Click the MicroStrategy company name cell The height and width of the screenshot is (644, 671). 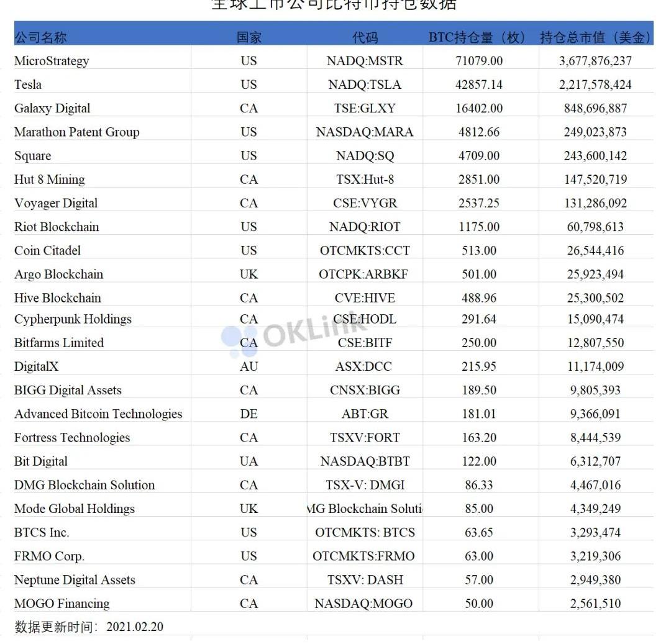coord(52,61)
